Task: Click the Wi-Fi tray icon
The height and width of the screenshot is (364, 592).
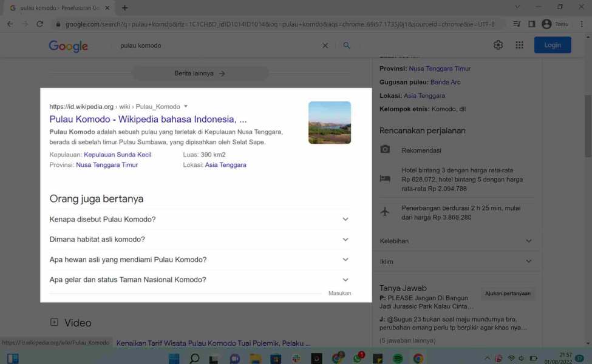Action: click(511, 359)
